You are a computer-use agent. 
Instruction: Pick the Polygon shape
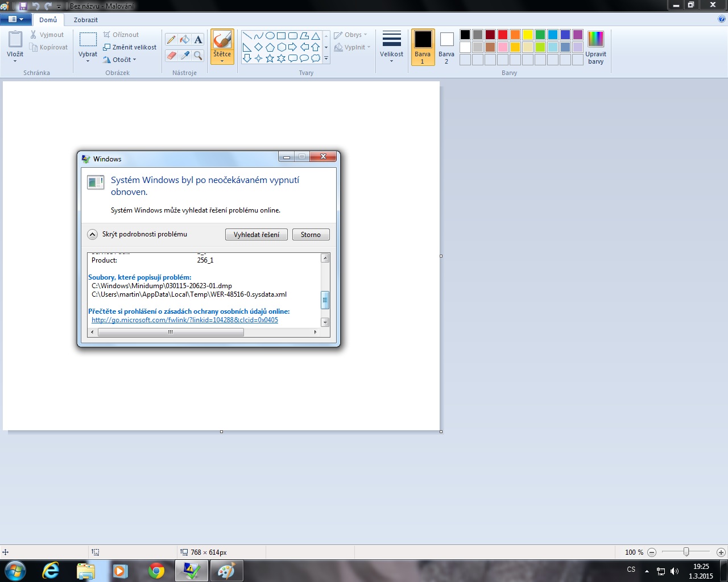pyautogui.click(x=304, y=36)
